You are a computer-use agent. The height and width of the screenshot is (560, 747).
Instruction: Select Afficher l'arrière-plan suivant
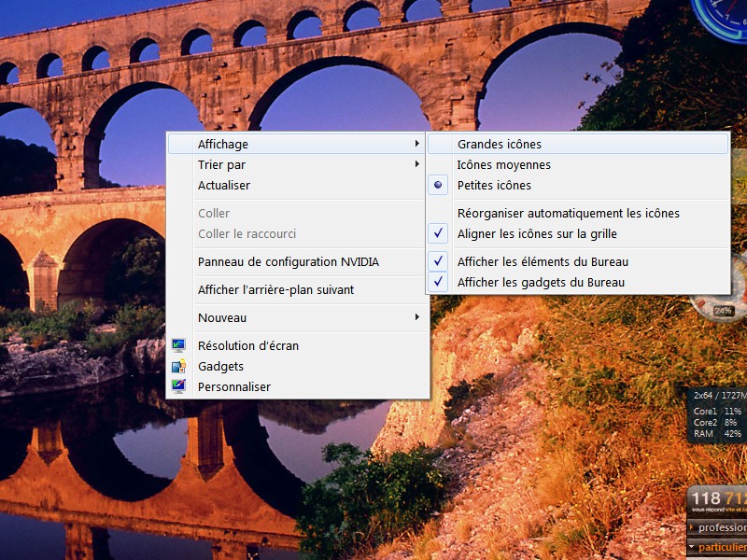click(275, 289)
